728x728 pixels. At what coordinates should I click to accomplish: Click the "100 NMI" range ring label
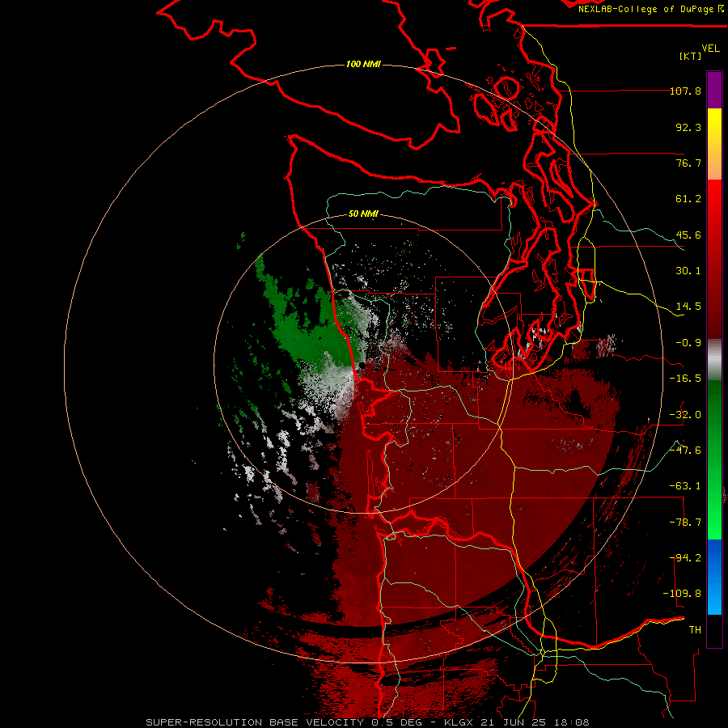tap(363, 64)
